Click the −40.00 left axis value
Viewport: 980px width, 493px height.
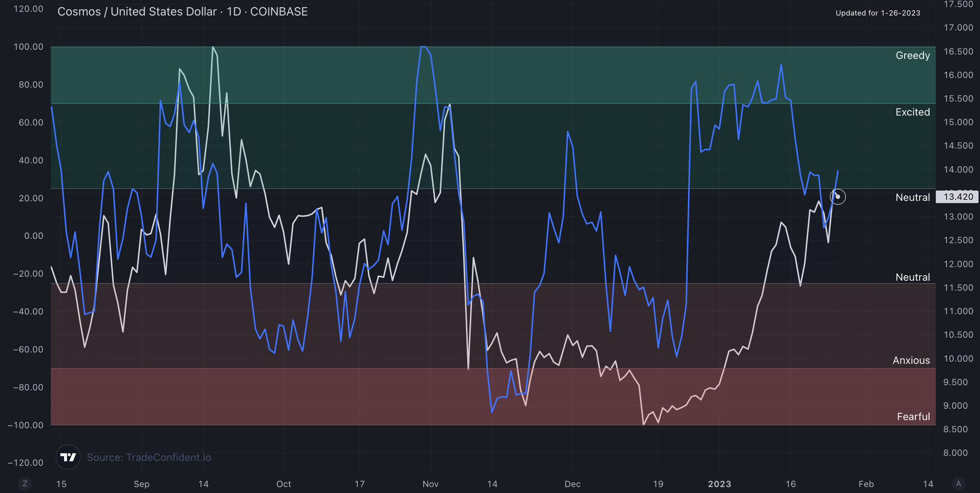(28, 311)
